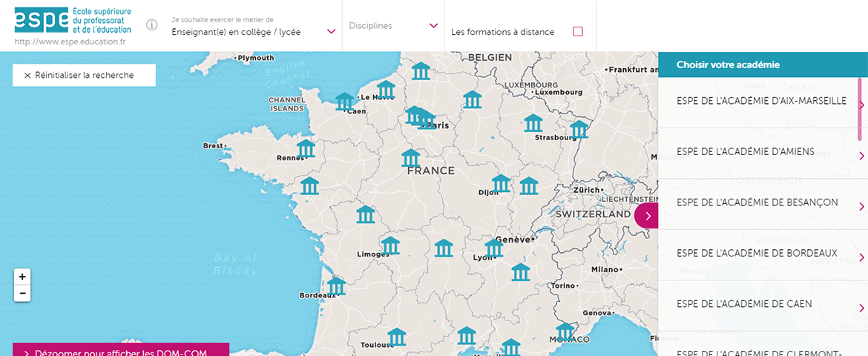Select the institution marker beside Strasbourg label
The width and height of the screenshot is (868, 356).
pyautogui.click(x=579, y=129)
